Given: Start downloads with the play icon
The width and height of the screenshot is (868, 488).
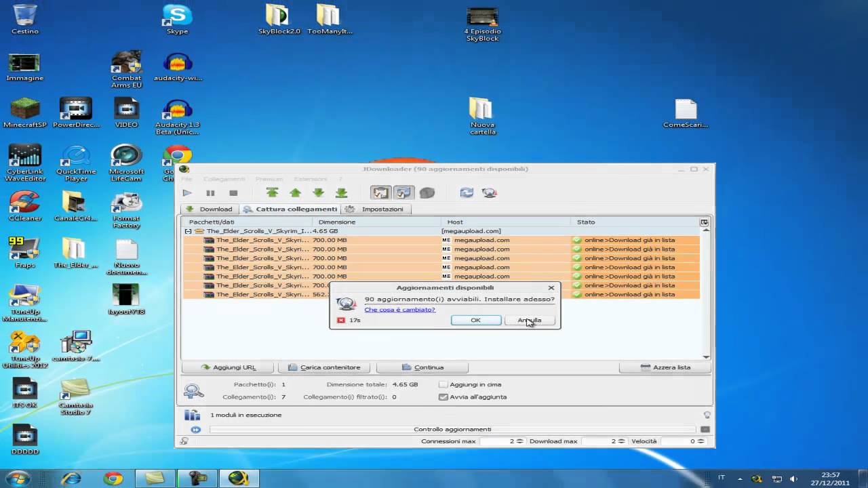Looking at the screenshot, I should click(x=187, y=193).
